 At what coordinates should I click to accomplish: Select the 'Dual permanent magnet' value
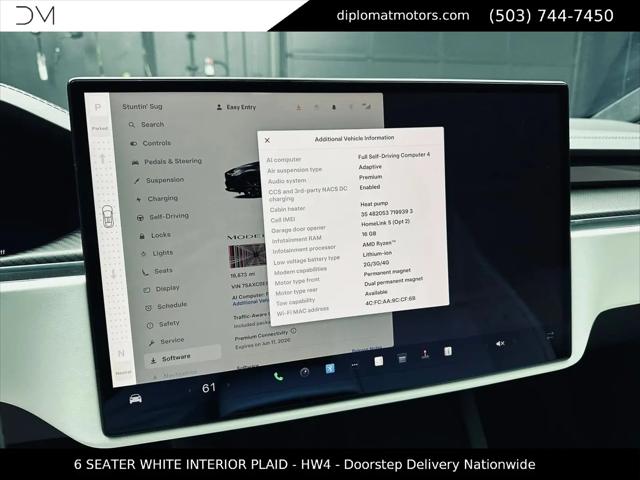click(393, 281)
